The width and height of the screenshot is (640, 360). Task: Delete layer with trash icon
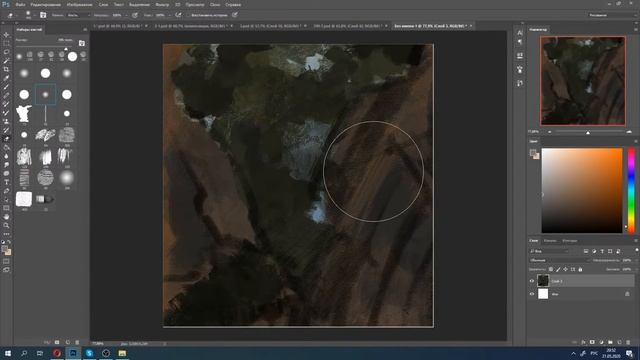628,342
